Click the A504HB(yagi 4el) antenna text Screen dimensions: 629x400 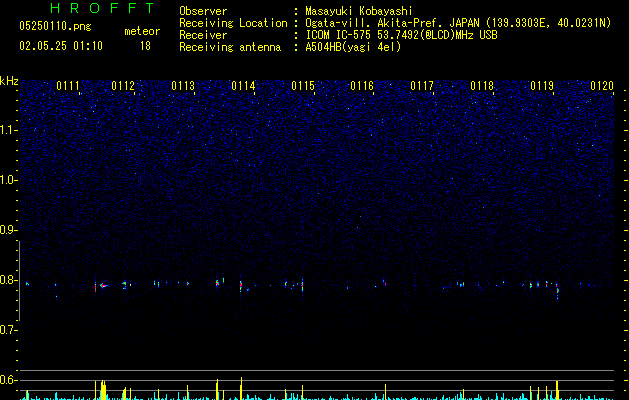click(353, 47)
